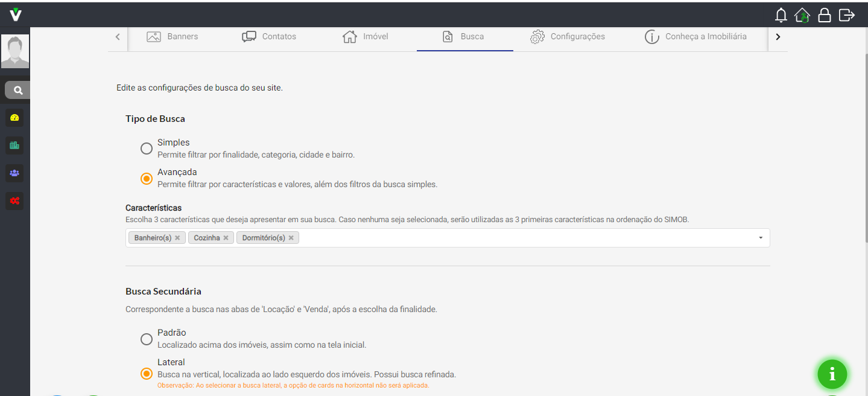Image resolution: width=868 pixels, height=396 pixels.
Task: Click the Busca document search icon
Action: 448,37
